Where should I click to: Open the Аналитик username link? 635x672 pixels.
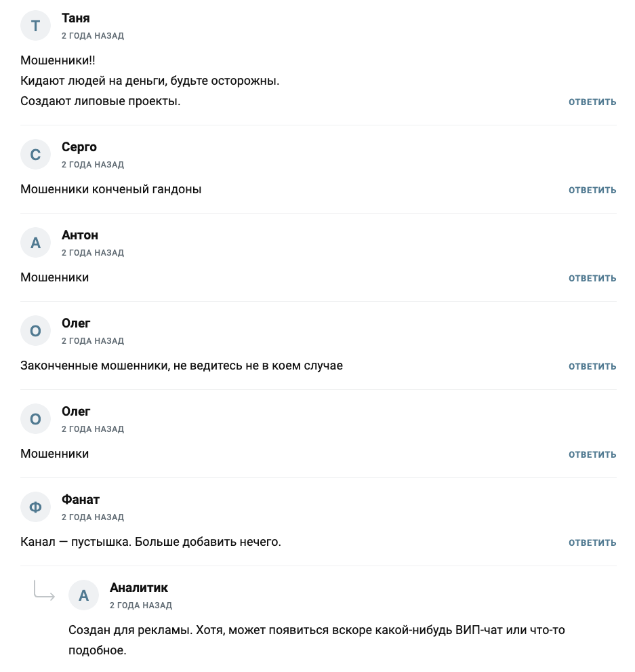(x=139, y=588)
